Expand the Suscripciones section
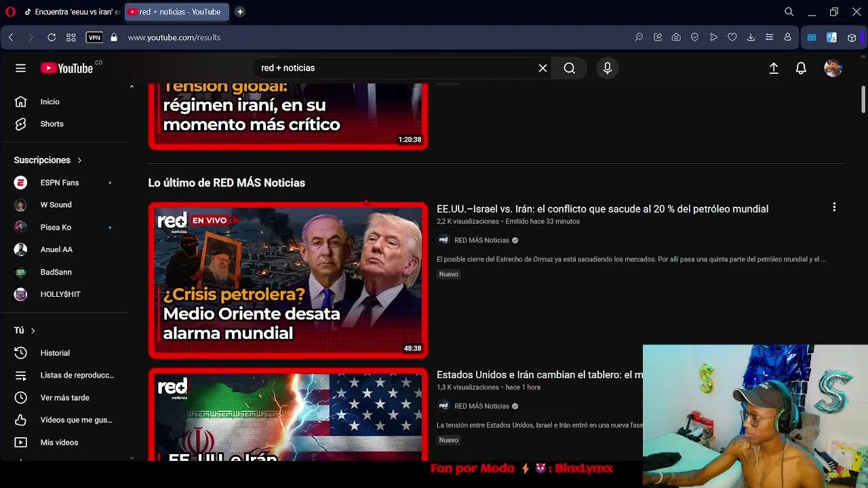This screenshot has width=868, height=488. click(47, 160)
